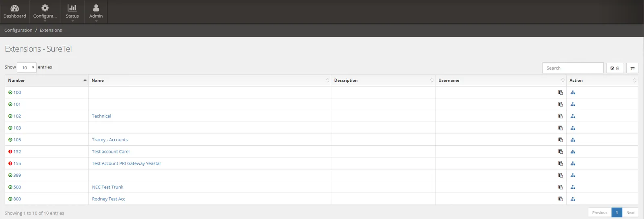Image resolution: width=644 pixels, height=219 pixels.
Task: Click sitemap action icon for extension 152
Action: tap(573, 152)
